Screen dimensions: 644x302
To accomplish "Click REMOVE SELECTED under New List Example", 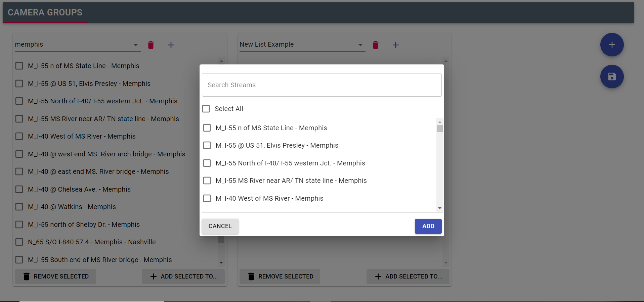I will [x=280, y=276].
